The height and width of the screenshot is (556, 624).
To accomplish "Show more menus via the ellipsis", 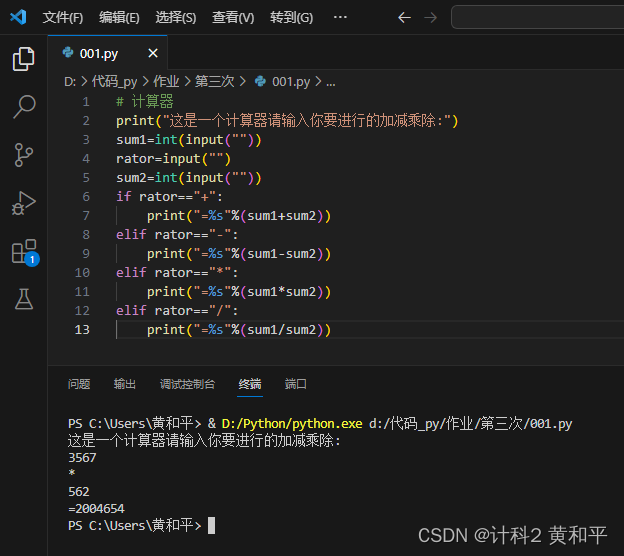I will (340, 17).
